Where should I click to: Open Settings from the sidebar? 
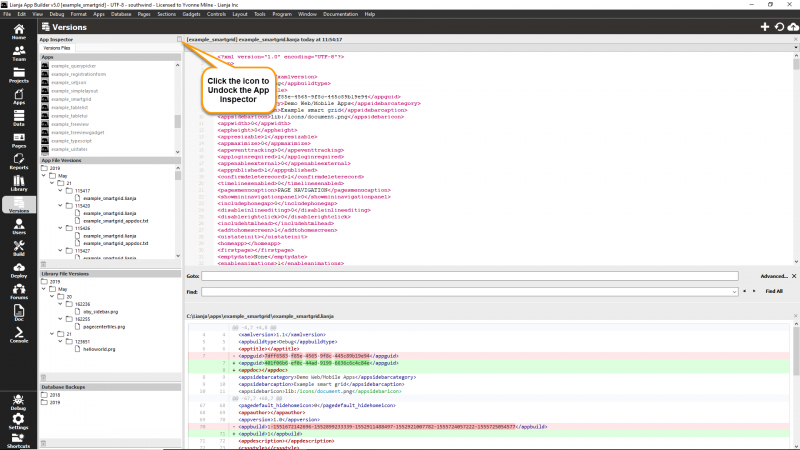tap(18, 421)
